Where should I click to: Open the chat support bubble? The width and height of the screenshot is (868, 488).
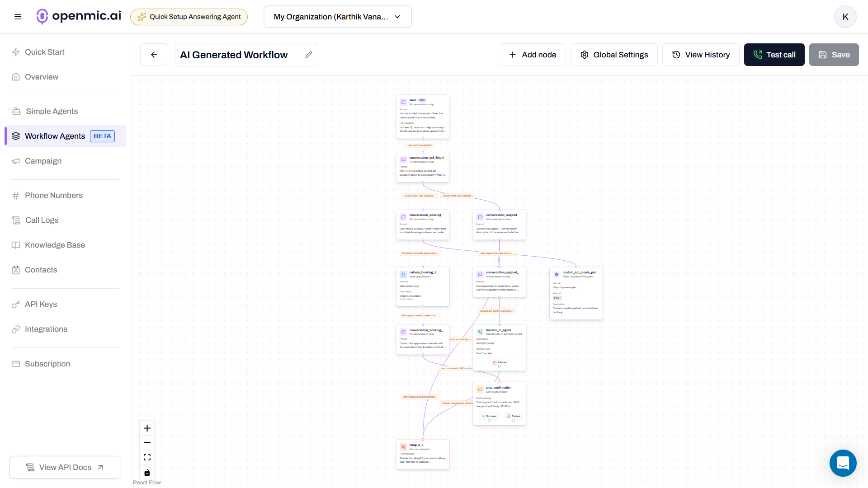click(x=843, y=463)
